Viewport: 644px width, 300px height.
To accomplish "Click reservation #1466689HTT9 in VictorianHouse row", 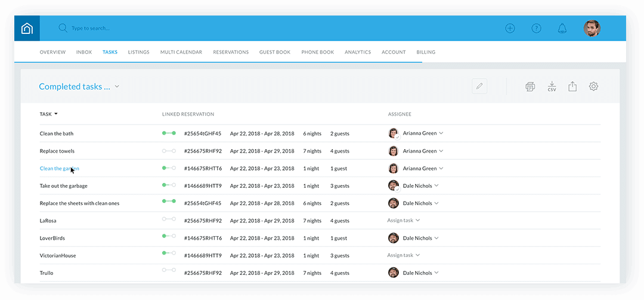I will point(203,256).
